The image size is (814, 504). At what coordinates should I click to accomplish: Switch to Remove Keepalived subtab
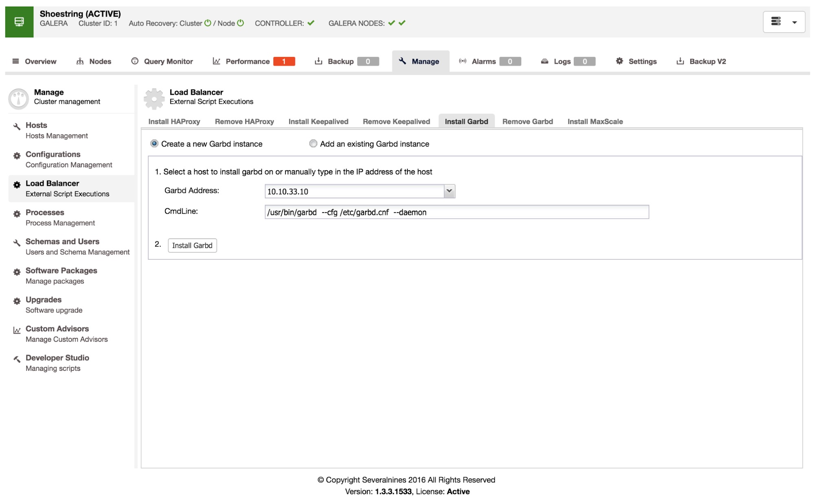(396, 121)
